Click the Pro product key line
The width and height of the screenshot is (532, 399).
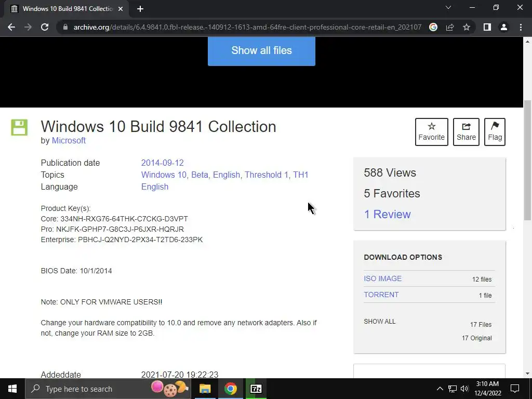(112, 229)
